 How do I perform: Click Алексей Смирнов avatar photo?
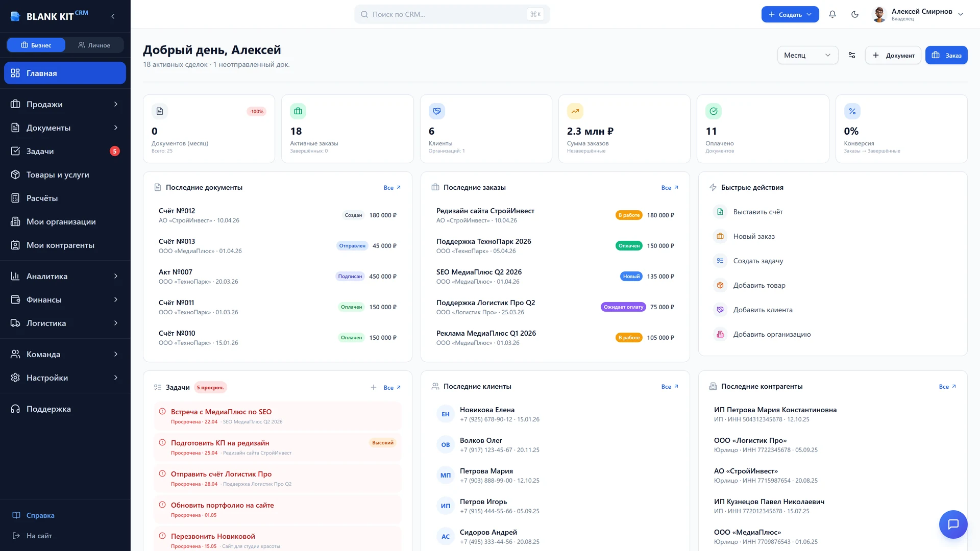[879, 14]
